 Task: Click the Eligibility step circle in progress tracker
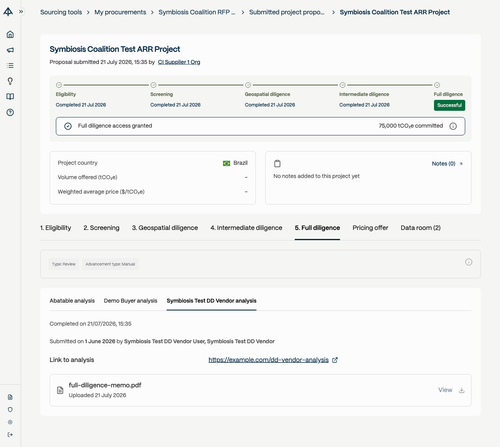pos(59,85)
